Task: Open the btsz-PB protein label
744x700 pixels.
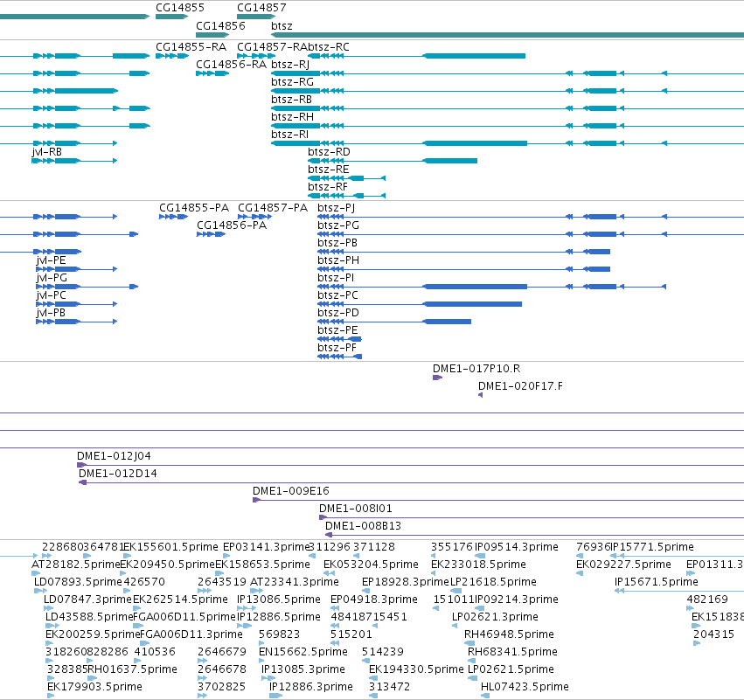Action: point(337,243)
